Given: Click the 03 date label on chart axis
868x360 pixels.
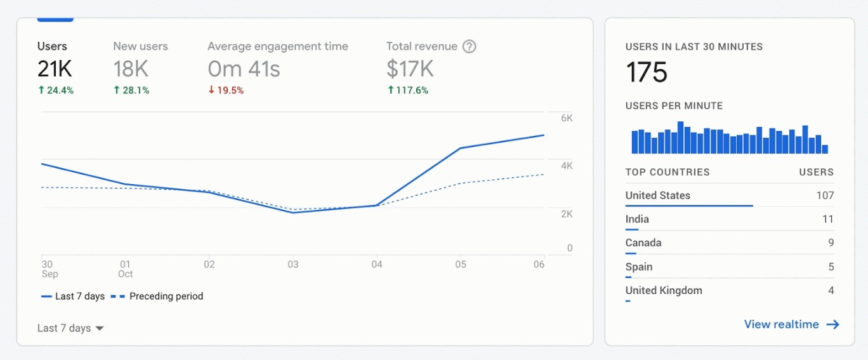Looking at the screenshot, I should pos(293,264).
